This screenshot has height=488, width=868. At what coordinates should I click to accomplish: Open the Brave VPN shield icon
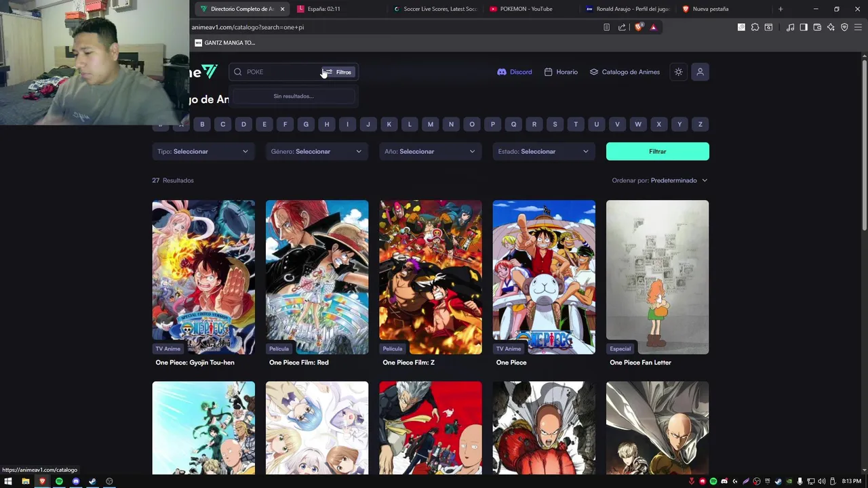point(844,27)
